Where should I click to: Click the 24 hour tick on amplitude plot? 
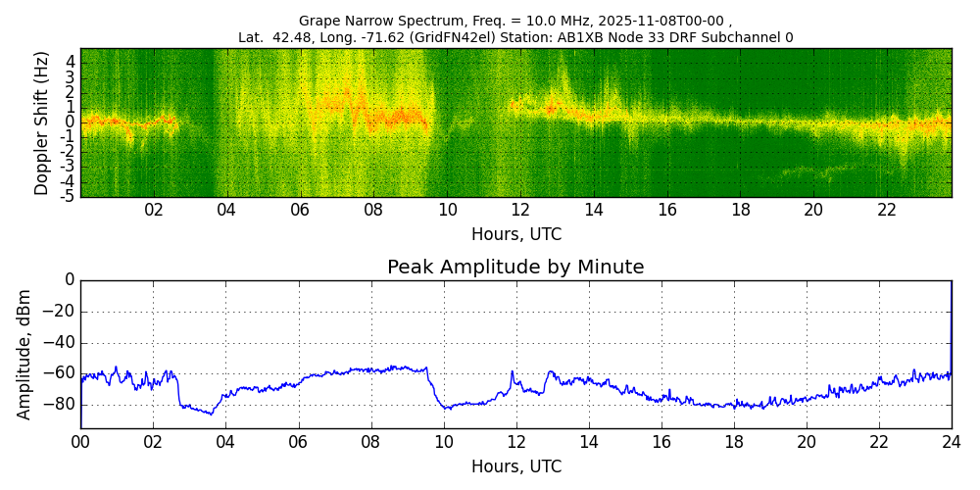(951, 441)
